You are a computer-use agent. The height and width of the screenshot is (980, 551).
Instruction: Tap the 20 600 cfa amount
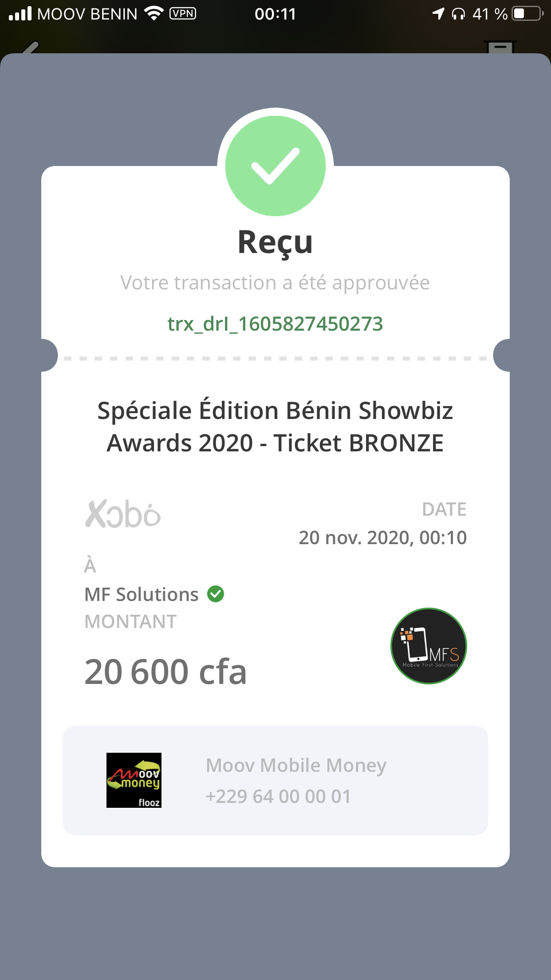(x=165, y=672)
